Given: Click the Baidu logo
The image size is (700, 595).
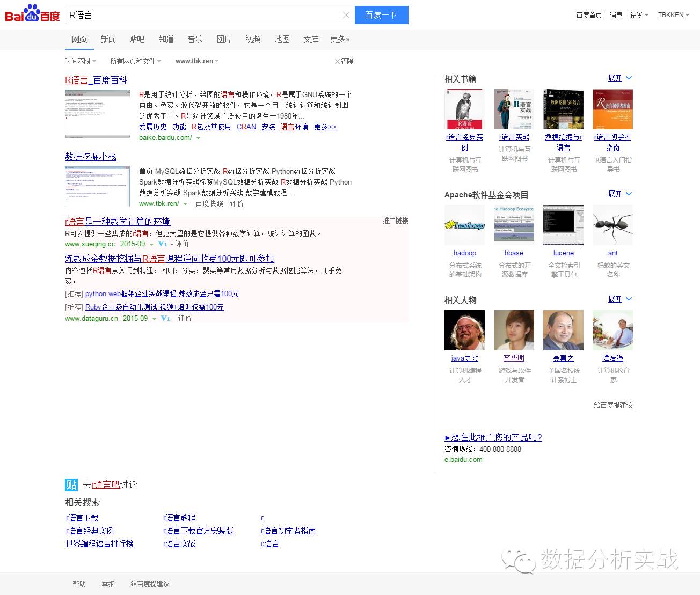Looking at the screenshot, I should click(x=32, y=13).
